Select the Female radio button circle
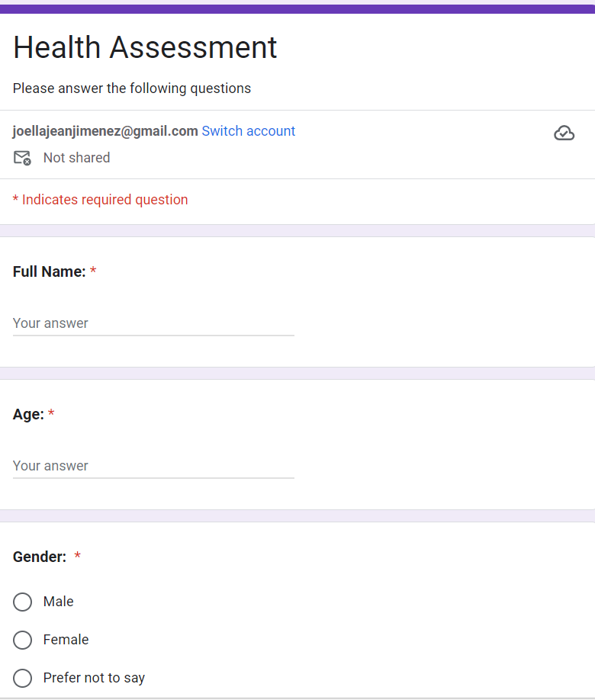 point(23,640)
